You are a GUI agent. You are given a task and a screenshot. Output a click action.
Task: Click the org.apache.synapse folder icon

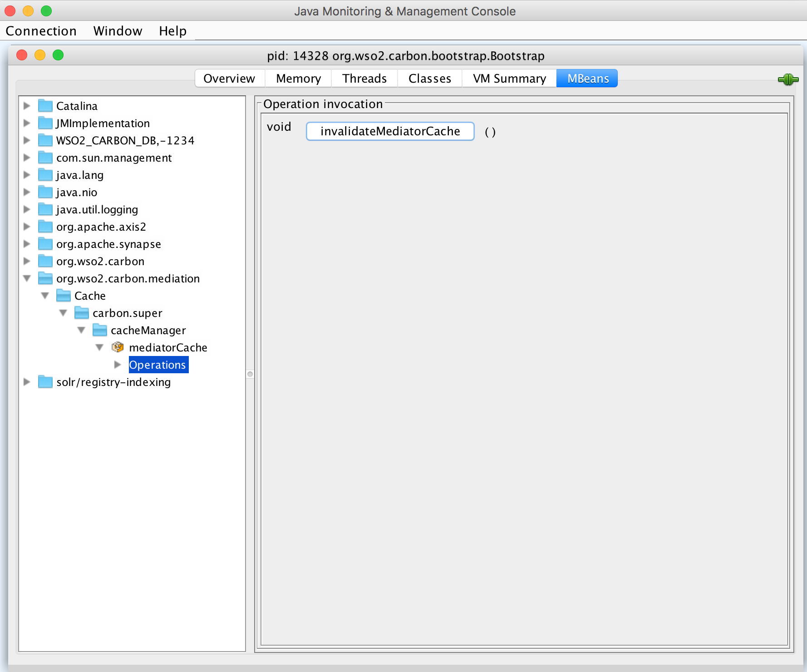(x=45, y=244)
